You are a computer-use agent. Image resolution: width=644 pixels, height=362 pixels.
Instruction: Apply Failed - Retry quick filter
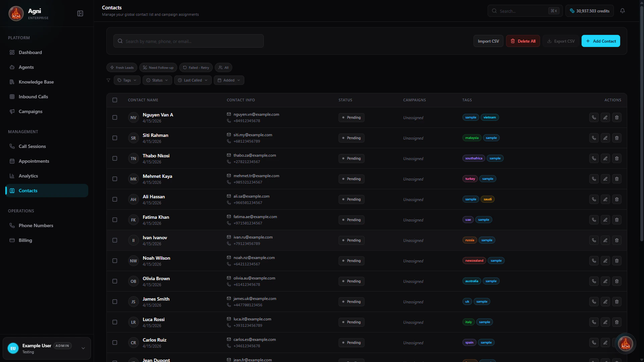point(196,67)
